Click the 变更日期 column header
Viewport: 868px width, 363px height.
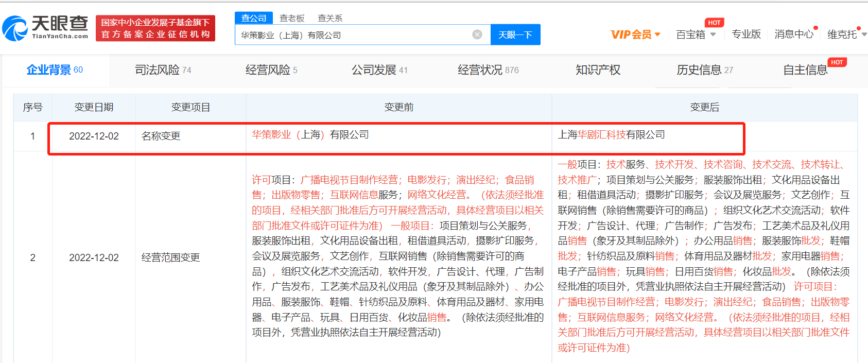[x=94, y=107]
